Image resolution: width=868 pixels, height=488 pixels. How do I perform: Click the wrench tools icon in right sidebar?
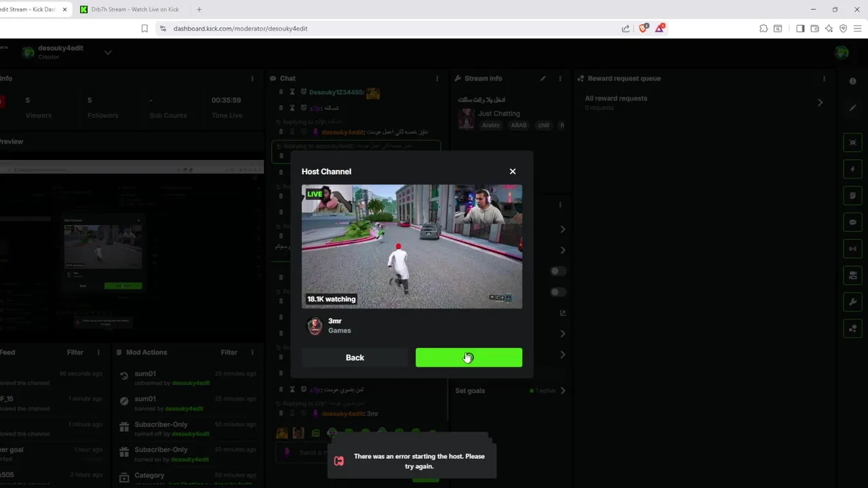tap(852, 302)
